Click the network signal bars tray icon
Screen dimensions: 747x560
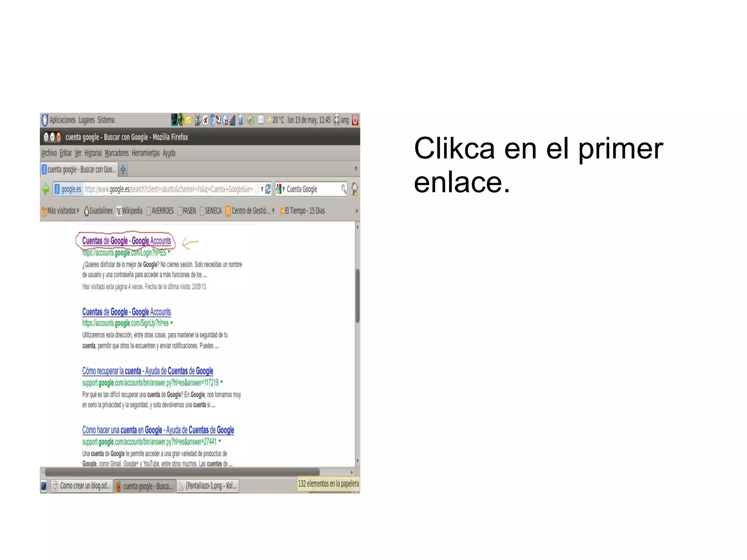coord(232,120)
